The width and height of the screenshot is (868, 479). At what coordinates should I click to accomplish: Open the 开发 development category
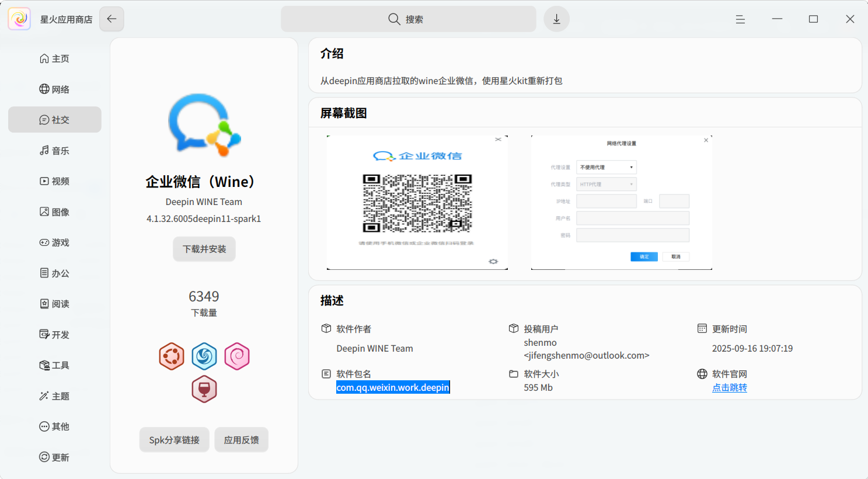[55, 334]
